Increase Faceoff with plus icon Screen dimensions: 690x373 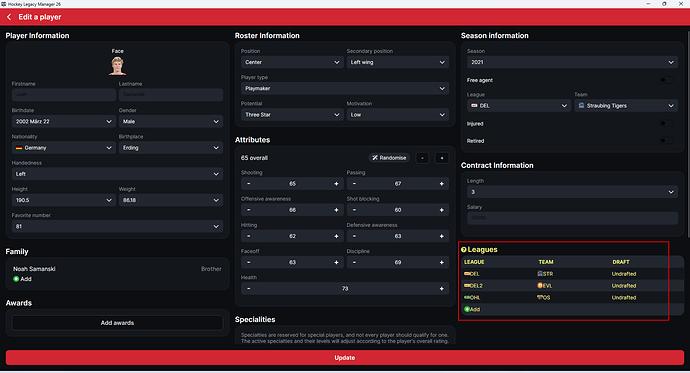point(336,262)
